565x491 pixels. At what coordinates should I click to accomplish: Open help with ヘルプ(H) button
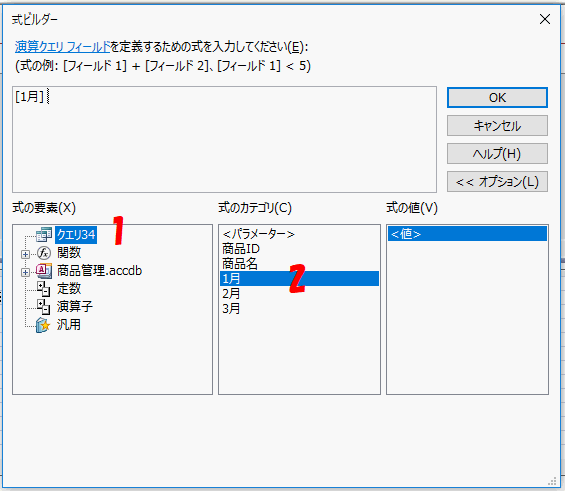[x=497, y=154]
